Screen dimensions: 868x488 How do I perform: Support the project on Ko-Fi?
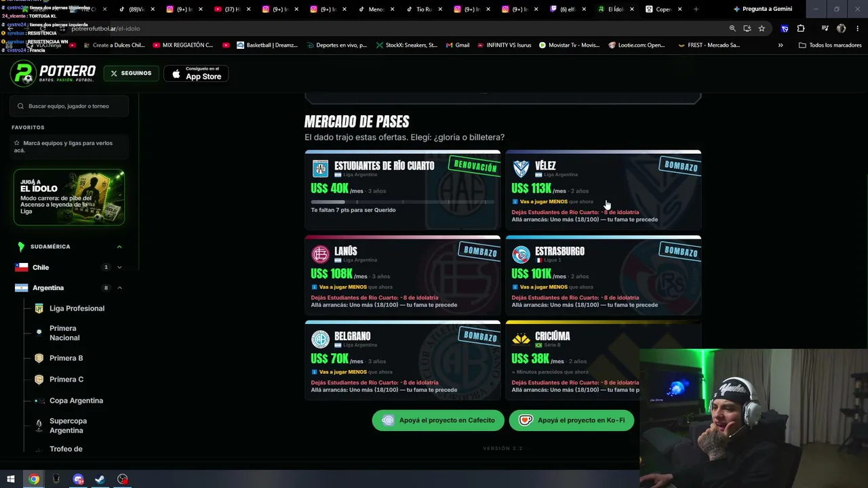coord(572,420)
